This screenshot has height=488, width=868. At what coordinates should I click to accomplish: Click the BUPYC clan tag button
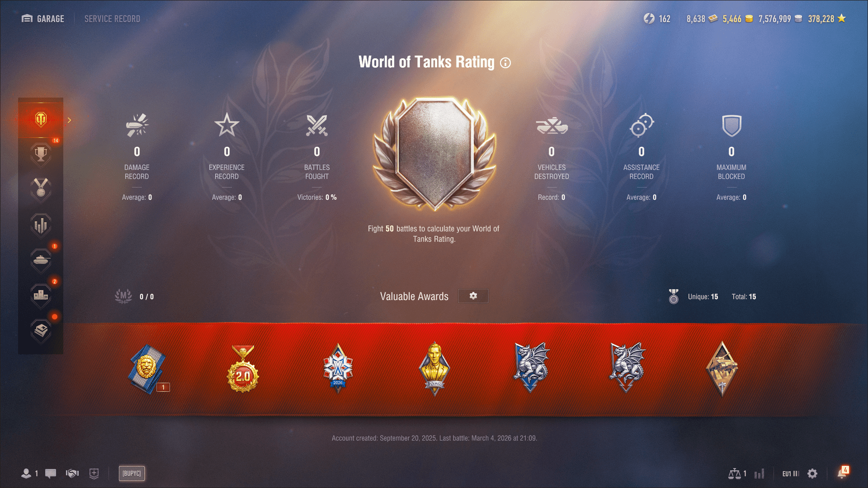132,473
